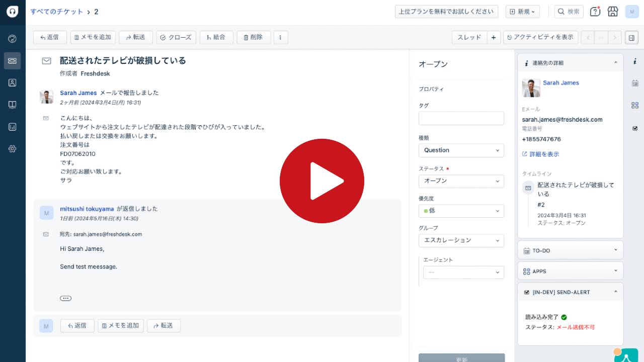The height and width of the screenshot is (362, 644).
Task: Click the red video play button
Action: (x=322, y=181)
